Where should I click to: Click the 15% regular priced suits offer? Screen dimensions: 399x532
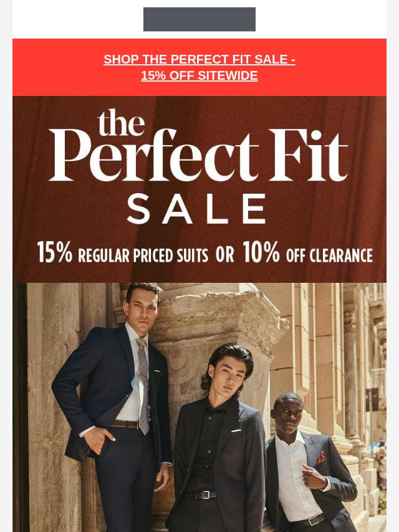coord(122,253)
